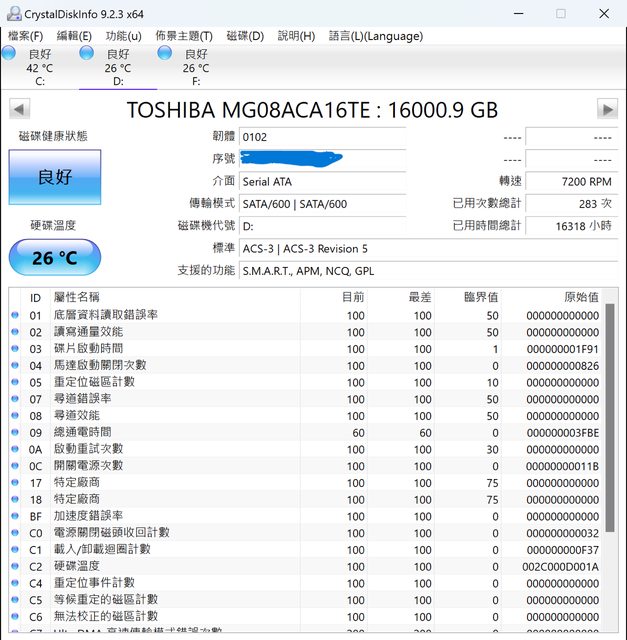Select the raw value 000000003FBE
627x640 pixels.
(x=563, y=433)
